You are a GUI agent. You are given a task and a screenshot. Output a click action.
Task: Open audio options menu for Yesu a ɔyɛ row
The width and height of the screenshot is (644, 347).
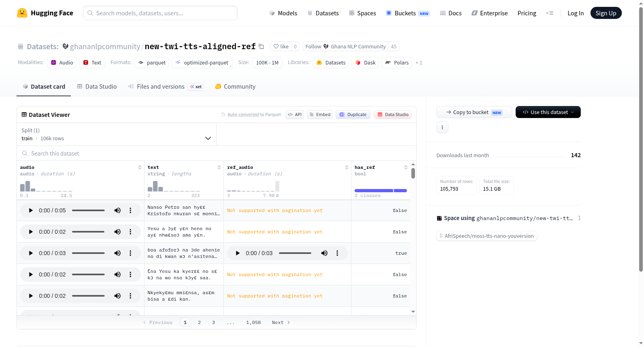(x=130, y=232)
